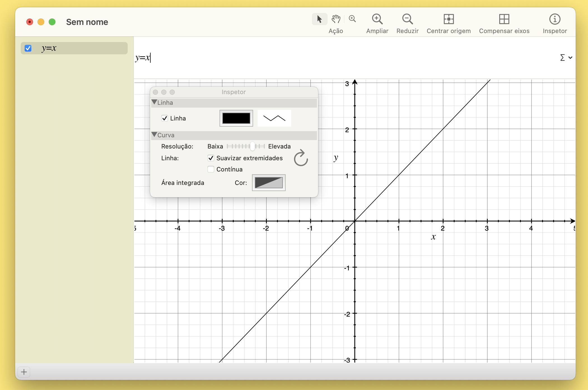The image size is (588, 390).
Task: Click the Ação toolbar label
Action: (x=336, y=31)
